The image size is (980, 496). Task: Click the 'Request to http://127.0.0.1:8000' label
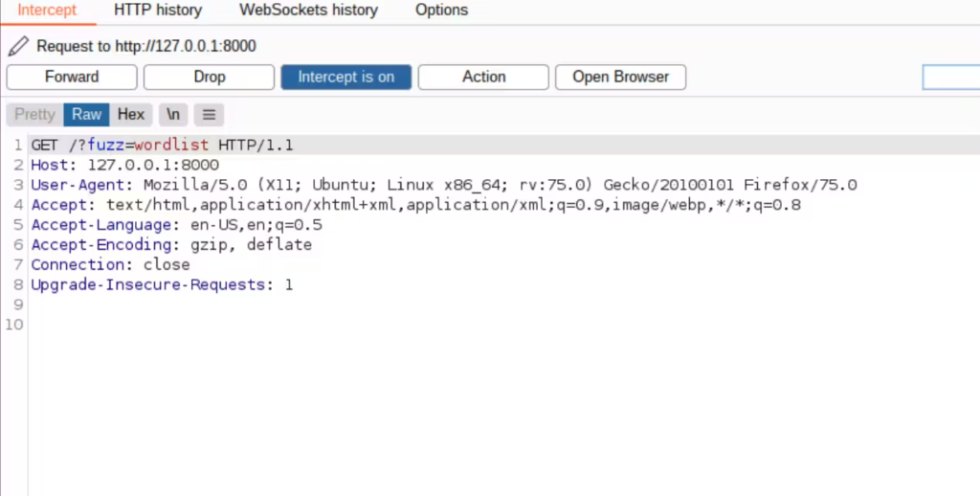pos(146,46)
